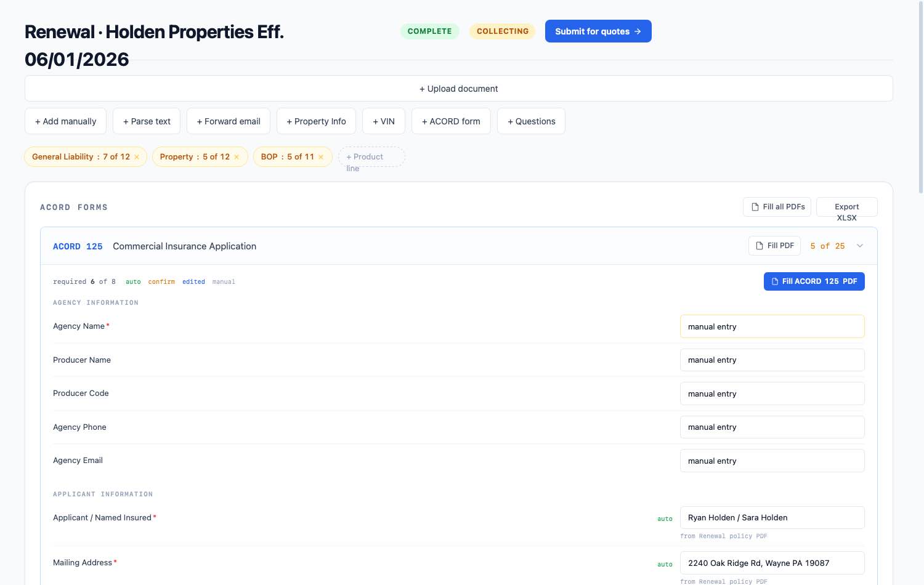Edit the Mailing Address field
Image resolution: width=924 pixels, height=585 pixels.
click(772, 563)
